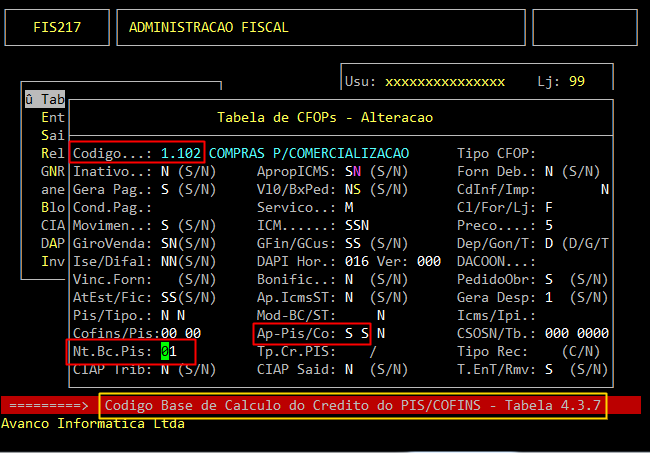Screen dimensions: 650x453
Task: Toggle the Inativo S/N value
Action: pyautogui.click(x=165, y=171)
